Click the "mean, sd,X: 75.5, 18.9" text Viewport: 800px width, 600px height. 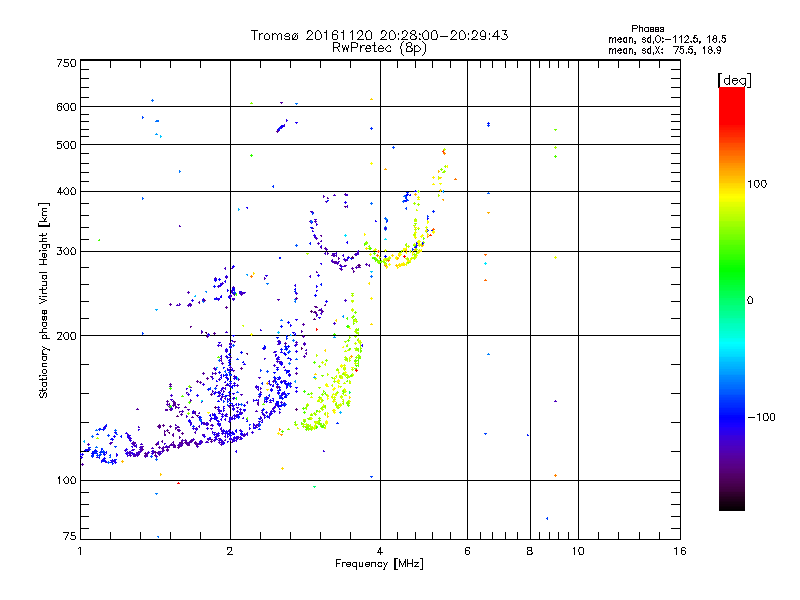[x=664, y=50]
